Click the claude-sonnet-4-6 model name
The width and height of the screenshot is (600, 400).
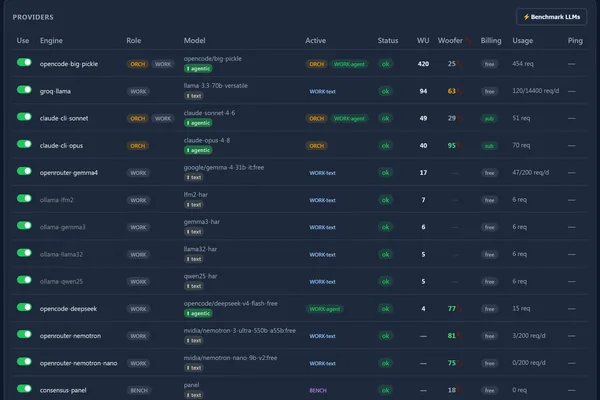click(209, 113)
